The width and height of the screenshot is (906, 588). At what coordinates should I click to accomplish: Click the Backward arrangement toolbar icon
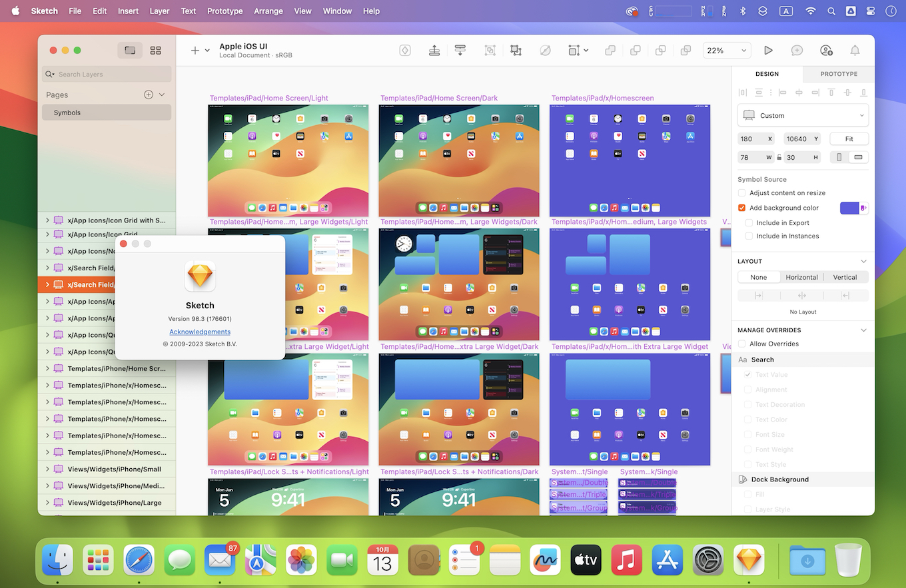click(460, 51)
